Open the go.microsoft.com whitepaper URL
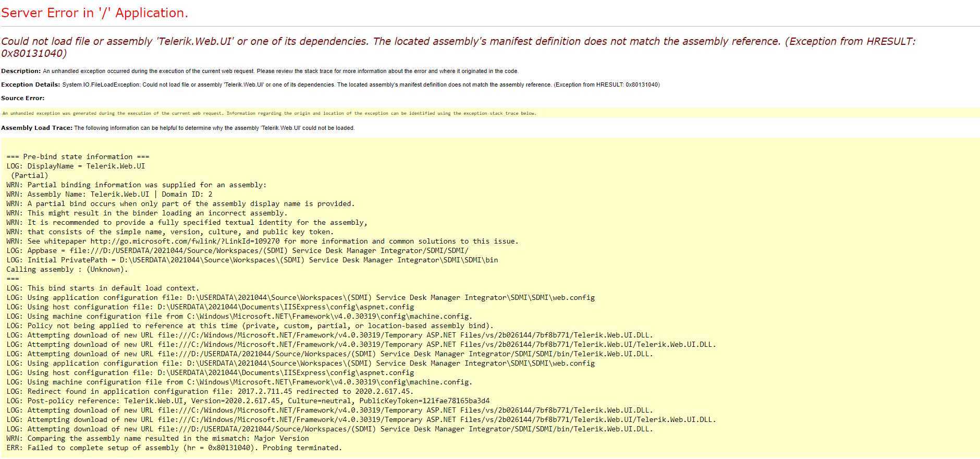 [185, 241]
